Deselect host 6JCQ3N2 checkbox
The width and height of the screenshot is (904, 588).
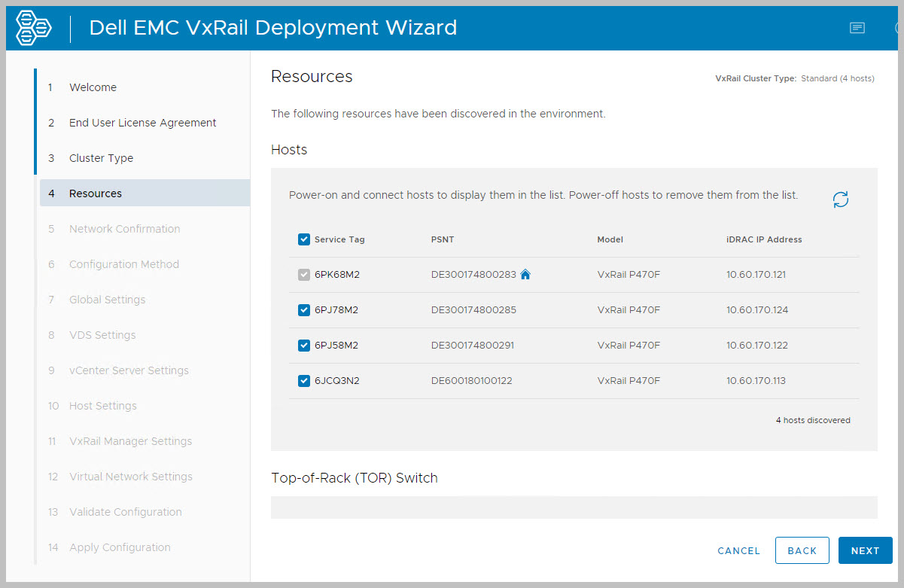pos(304,381)
